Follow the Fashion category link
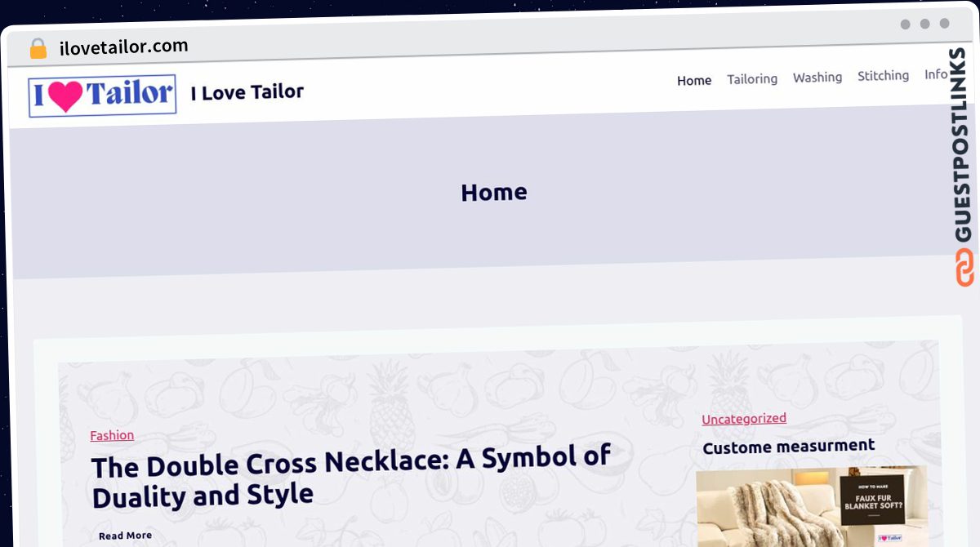This screenshot has width=980, height=547. click(112, 435)
